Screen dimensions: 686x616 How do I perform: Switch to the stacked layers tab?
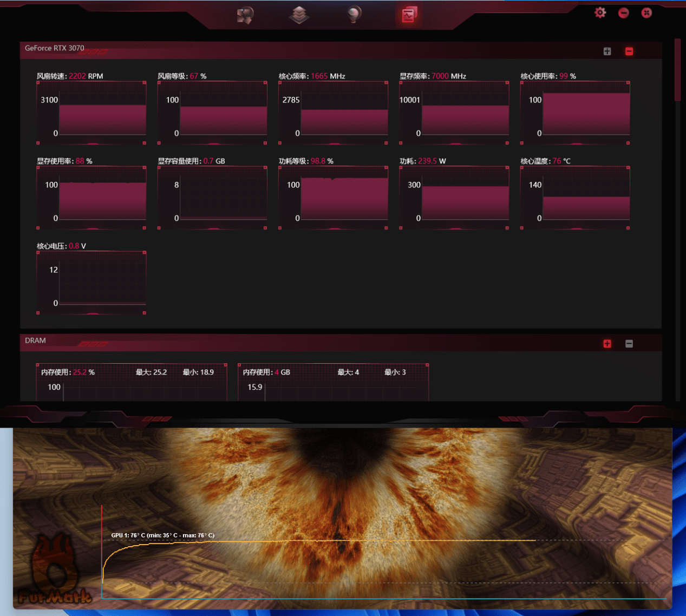click(x=299, y=15)
